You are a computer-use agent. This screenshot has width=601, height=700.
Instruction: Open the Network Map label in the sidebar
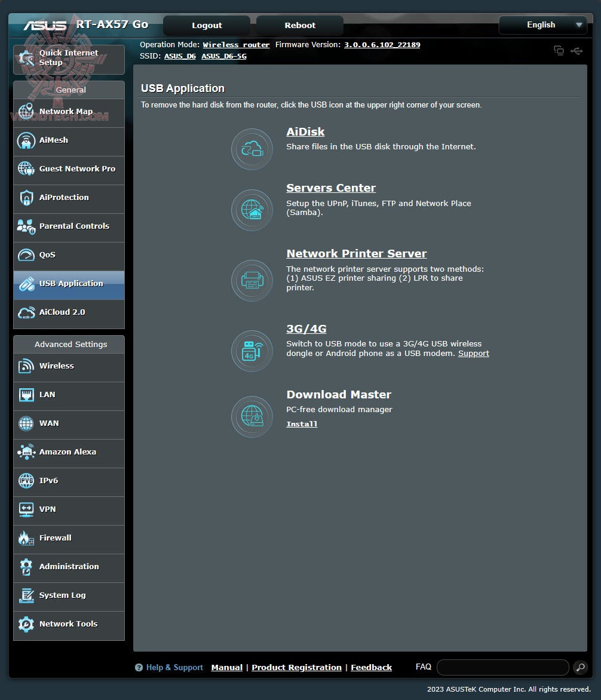(66, 111)
